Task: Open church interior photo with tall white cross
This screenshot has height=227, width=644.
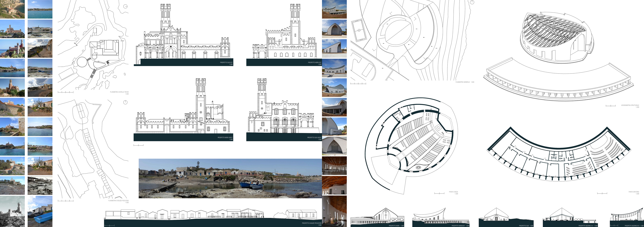Action: pyautogui.click(x=334, y=211)
